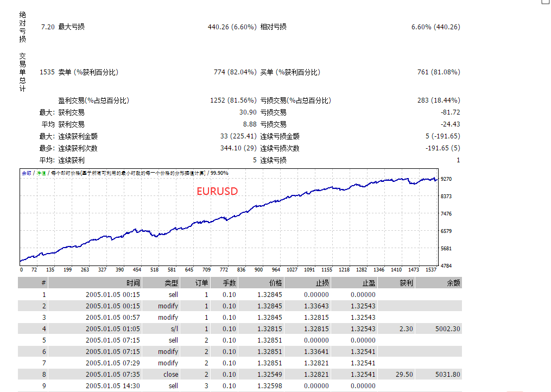Select the 盈利交易(%占总百分比) label
The height and width of the screenshot is (392, 551).
(x=94, y=100)
